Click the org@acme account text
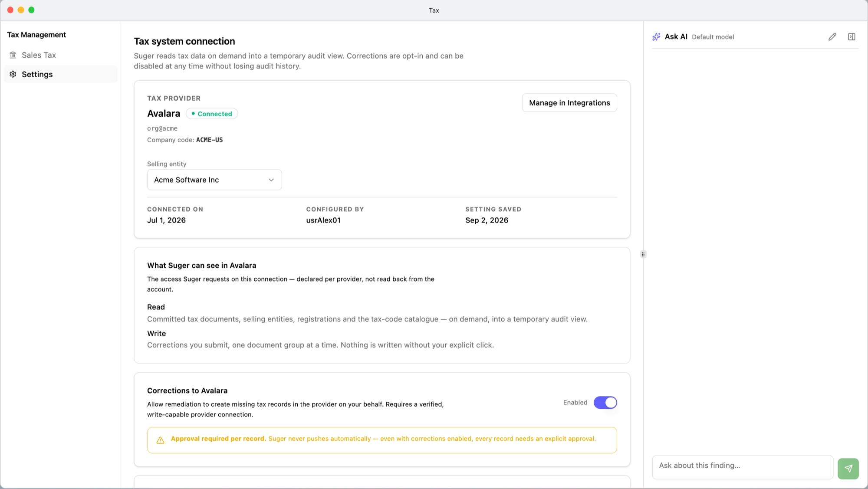 [162, 128]
